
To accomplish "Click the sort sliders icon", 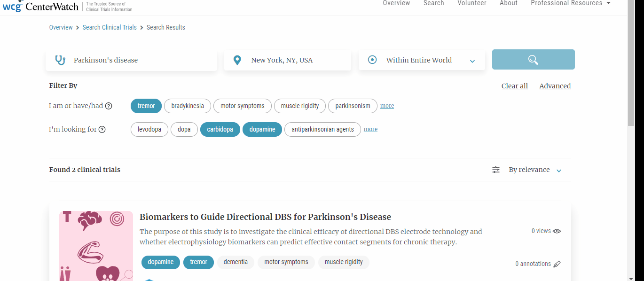I will 496,170.
